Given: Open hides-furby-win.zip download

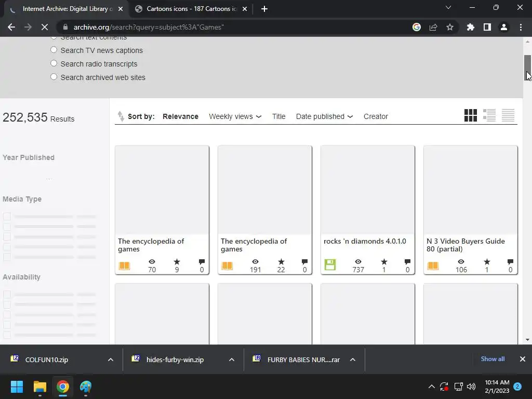Looking at the screenshot, I should pos(175,360).
